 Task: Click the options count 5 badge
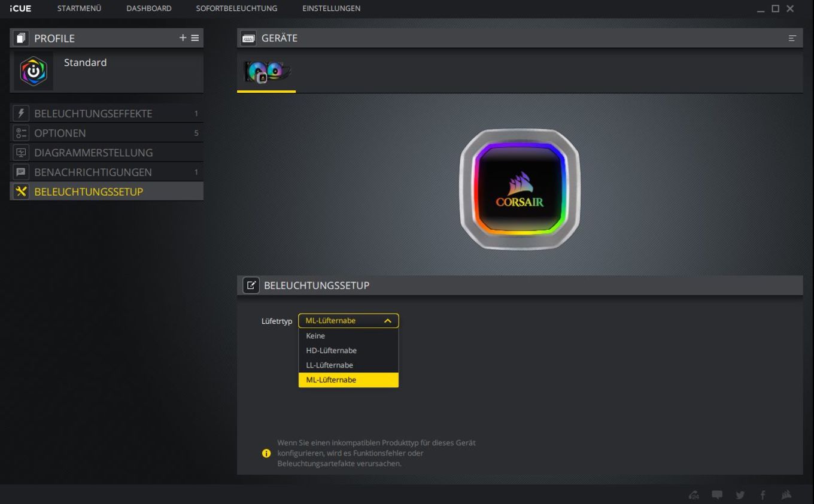pos(196,133)
